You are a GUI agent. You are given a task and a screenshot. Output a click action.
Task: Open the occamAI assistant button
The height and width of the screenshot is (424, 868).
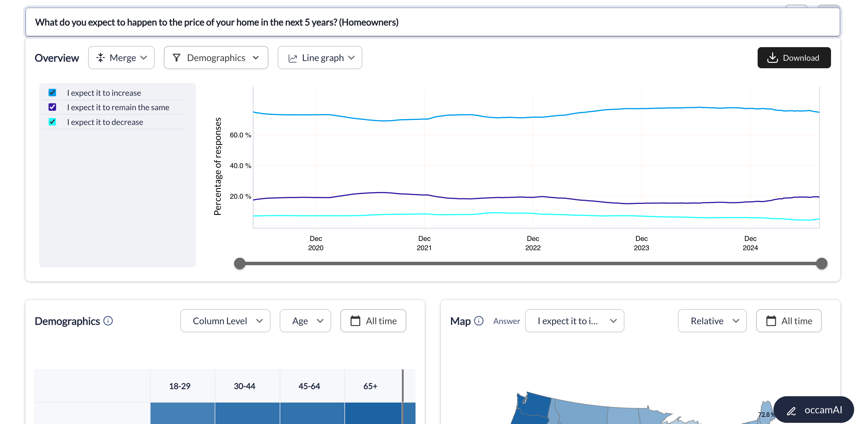[x=813, y=410]
